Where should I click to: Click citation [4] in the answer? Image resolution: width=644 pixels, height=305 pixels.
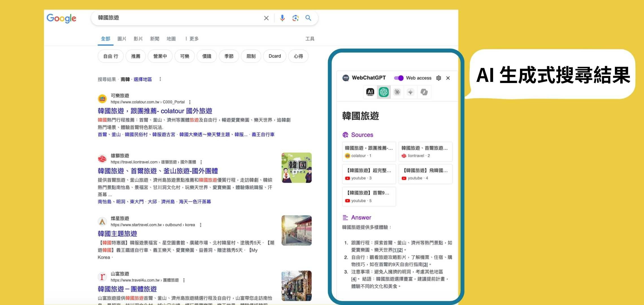pos(354,279)
